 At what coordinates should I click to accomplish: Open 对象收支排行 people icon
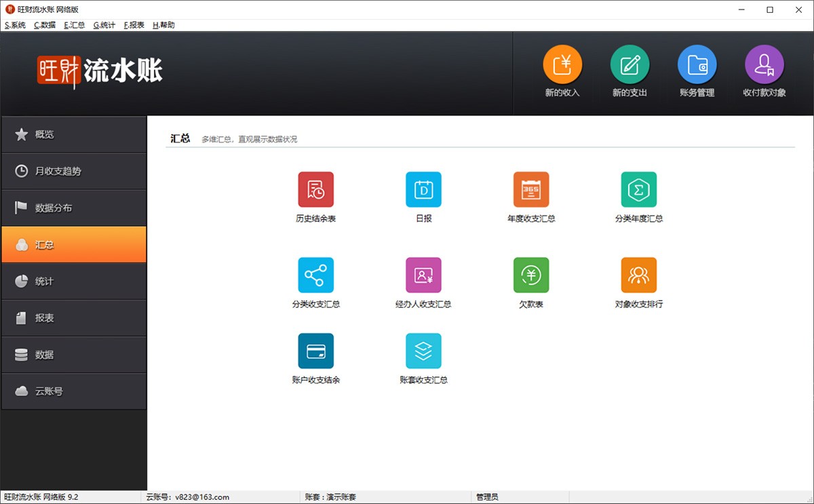[x=639, y=275]
